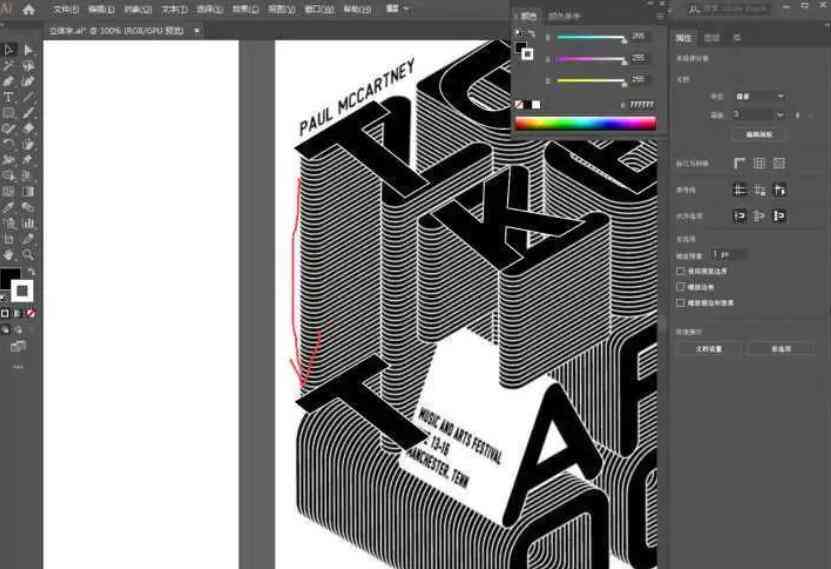Open the 文字 menu
Screen dimensions: 831x569
pyautogui.click(x=174, y=10)
